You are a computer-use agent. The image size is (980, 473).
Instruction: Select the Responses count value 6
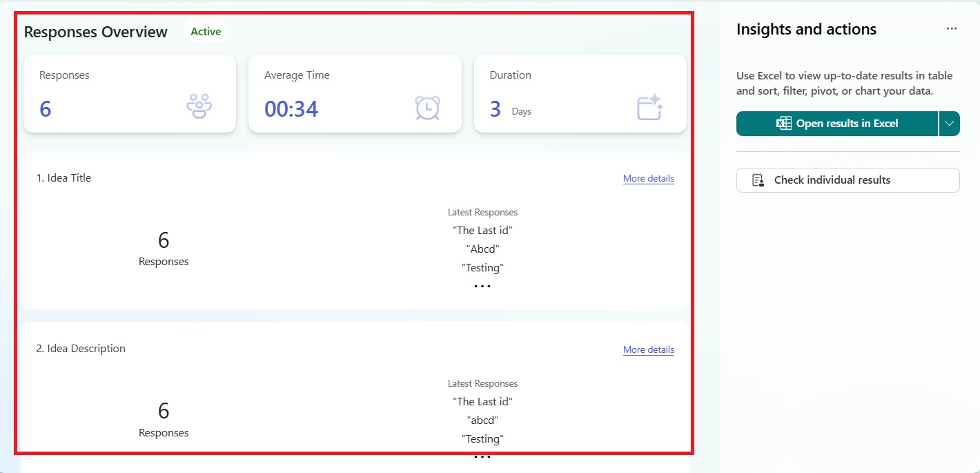point(46,109)
